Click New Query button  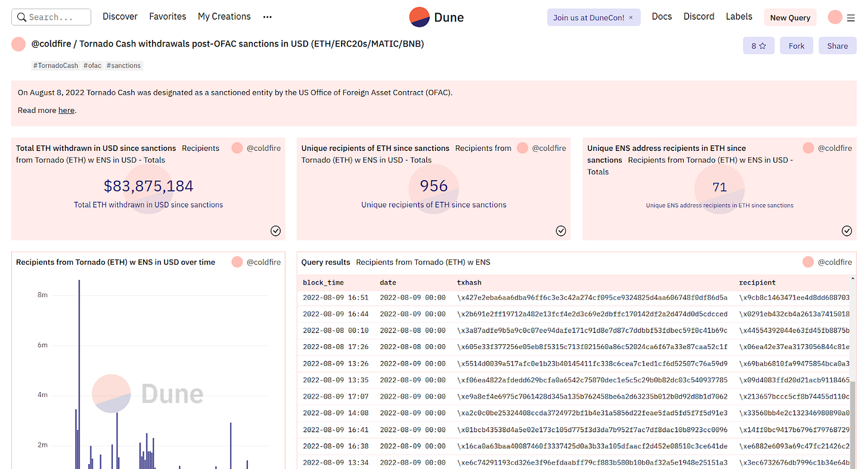[790, 17]
